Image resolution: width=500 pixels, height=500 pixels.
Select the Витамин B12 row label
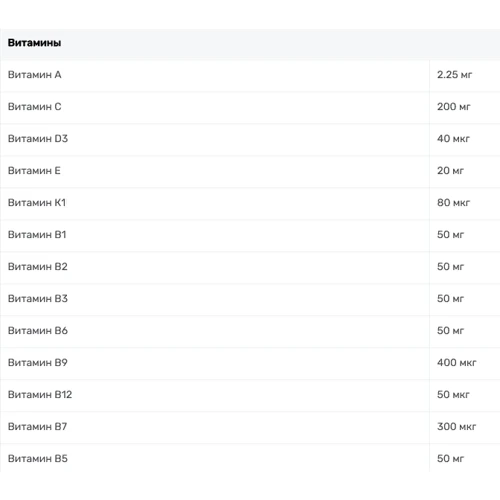click(40, 395)
